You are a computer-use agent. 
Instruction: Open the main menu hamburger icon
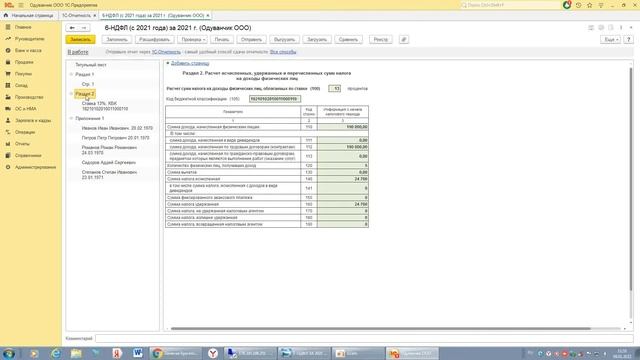click(21, 5)
